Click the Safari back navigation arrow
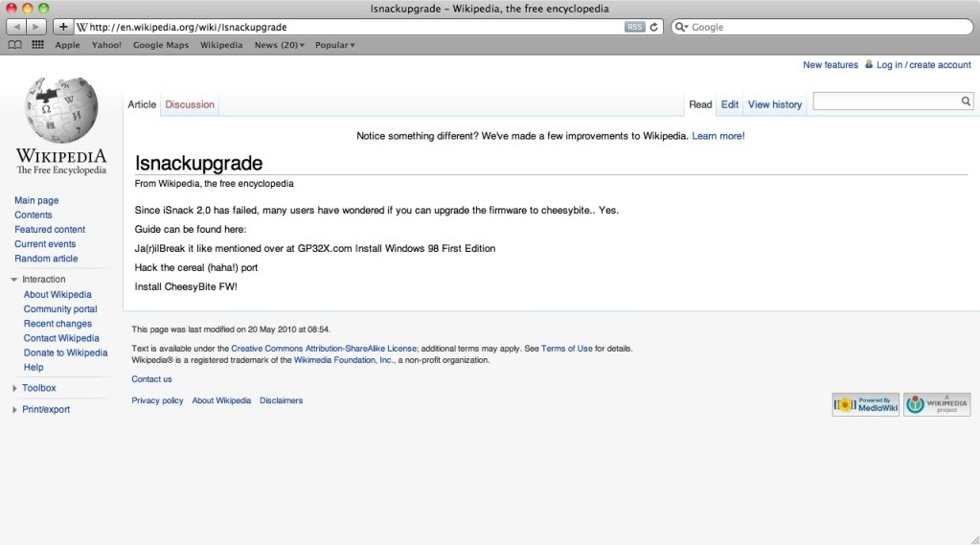The height and width of the screenshot is (545, 980). 16,27
